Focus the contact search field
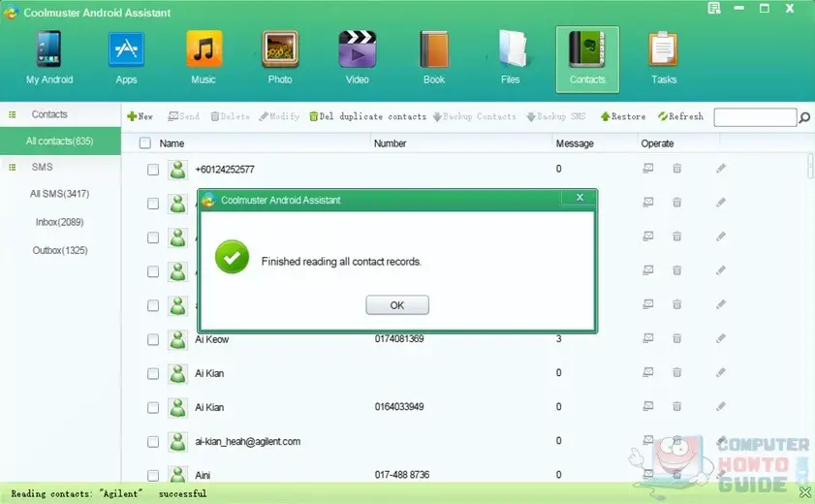Viewport: 815px width, 504px height. 755,117
